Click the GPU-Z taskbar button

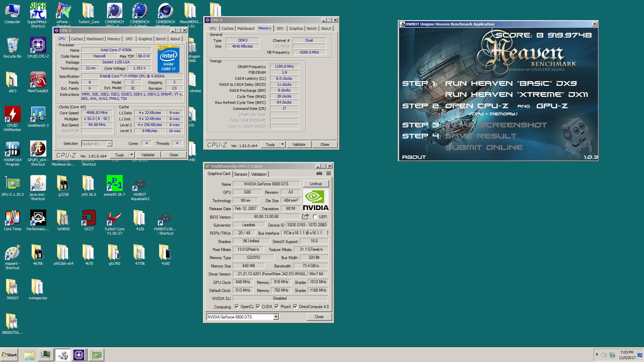point(97,355)
